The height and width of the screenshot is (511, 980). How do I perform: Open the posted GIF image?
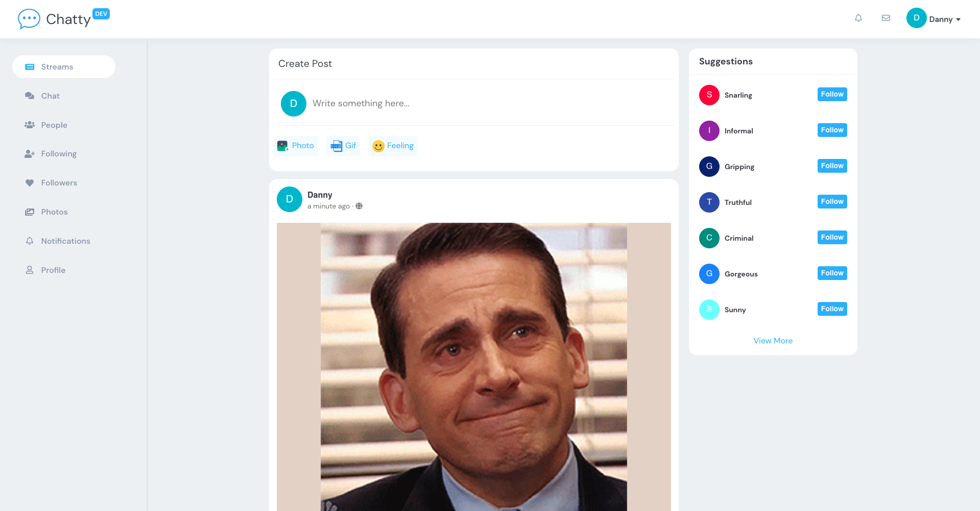(474, 367)
